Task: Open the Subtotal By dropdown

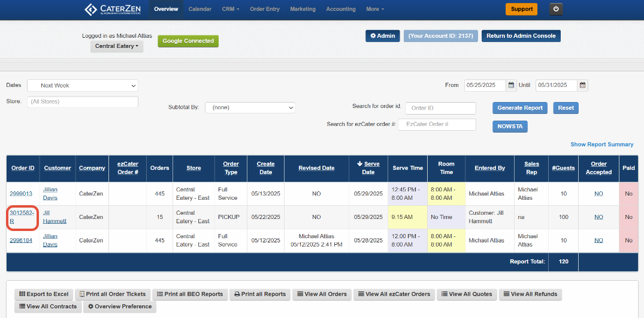Action: coord(250,108)
